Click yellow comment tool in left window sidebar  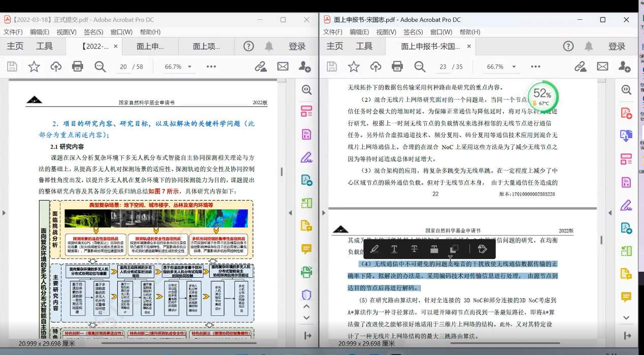tap(307, 249)
